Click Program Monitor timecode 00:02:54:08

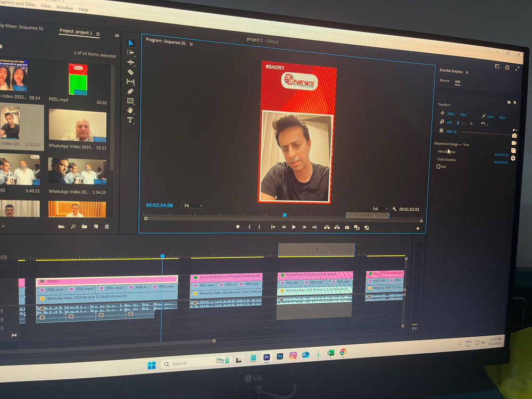click(159, 205)
